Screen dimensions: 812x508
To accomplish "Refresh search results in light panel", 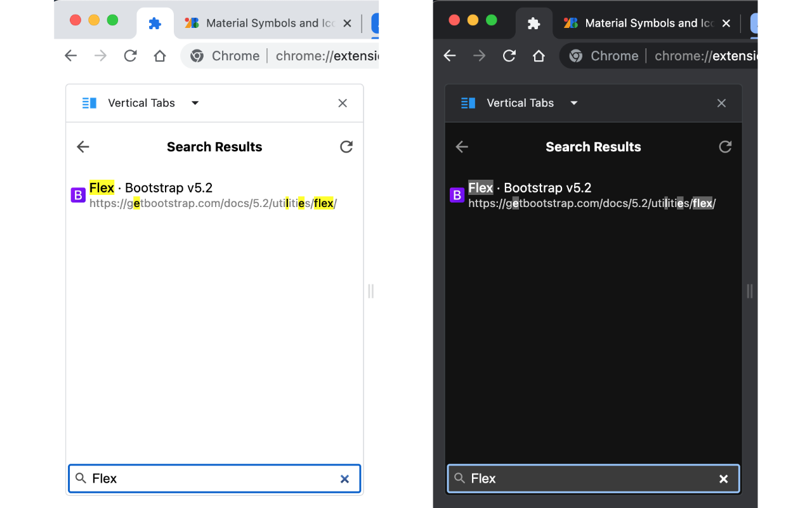I will 346,147.
